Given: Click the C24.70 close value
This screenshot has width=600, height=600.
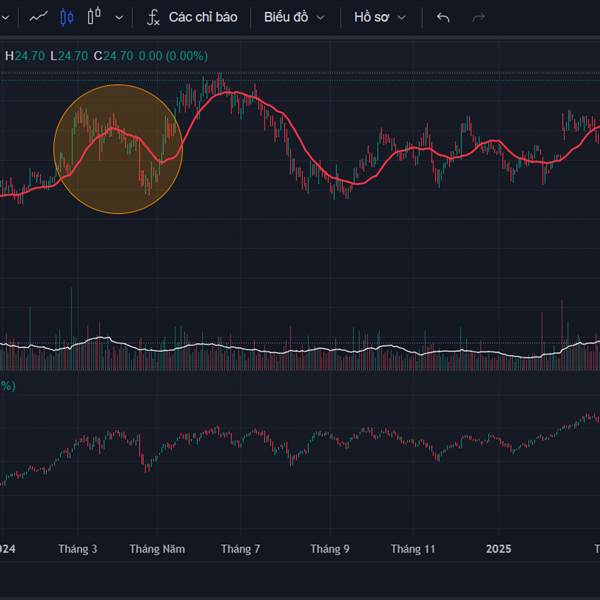Looking at the screenshot, I should point(114,56).
